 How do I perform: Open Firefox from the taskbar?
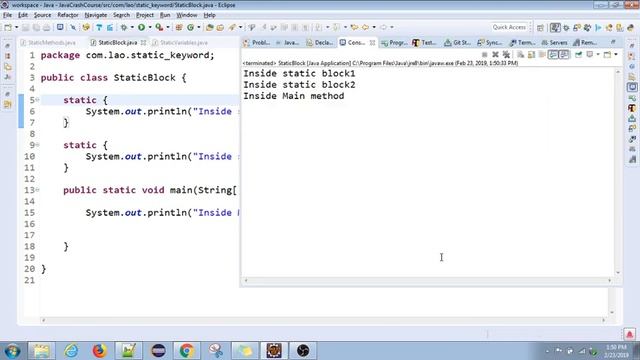click(99, 351)
